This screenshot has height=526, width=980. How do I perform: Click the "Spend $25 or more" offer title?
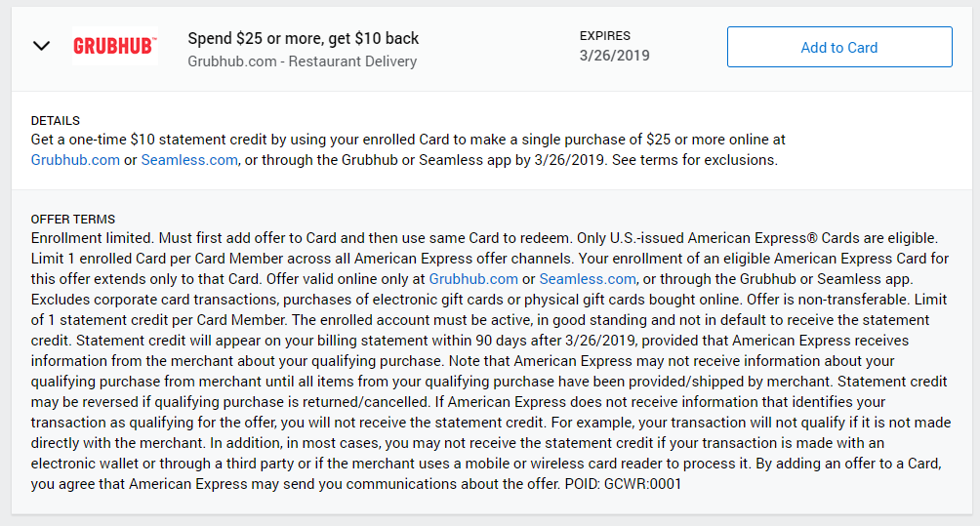303,39
